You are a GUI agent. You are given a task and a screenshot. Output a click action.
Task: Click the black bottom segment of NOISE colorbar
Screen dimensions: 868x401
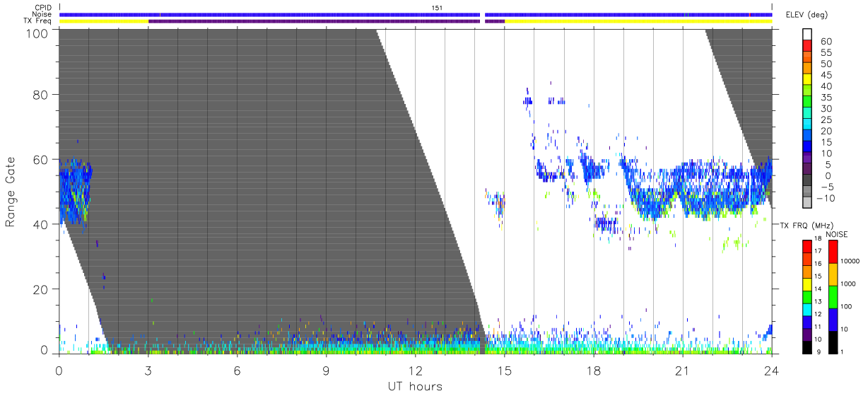(833, 342)
